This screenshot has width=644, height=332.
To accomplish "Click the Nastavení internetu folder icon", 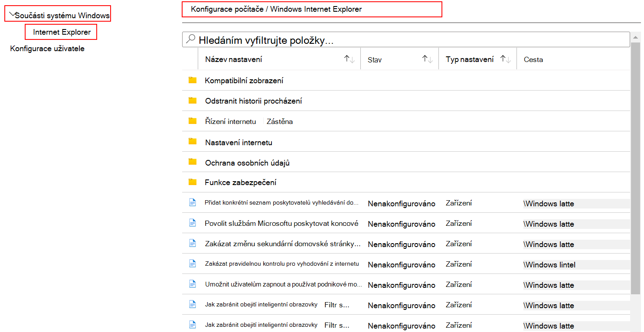I will (x=193, y=141).
